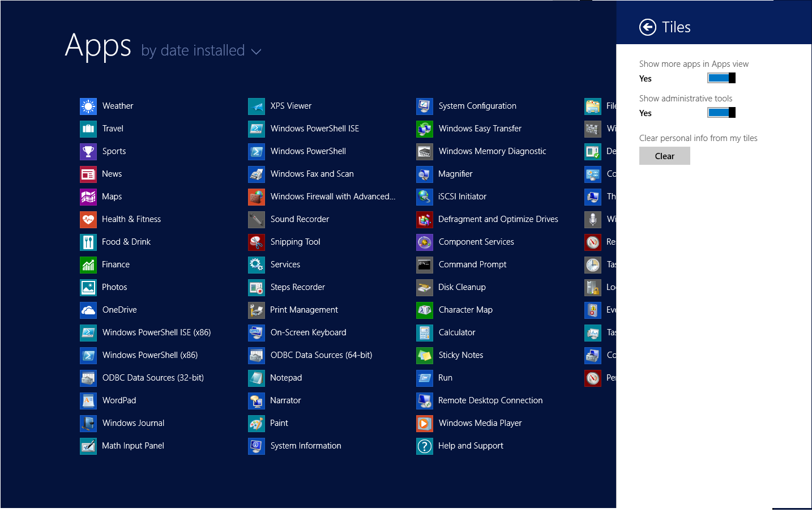Launch the Command Prompt icon
Viewport: 812px width, 512px height.
[425, 264]
